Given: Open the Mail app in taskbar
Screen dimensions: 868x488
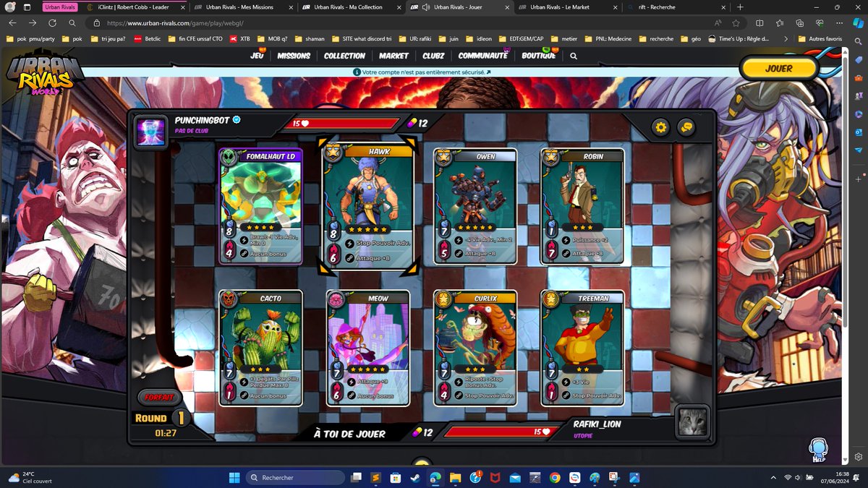Looking at the screenshot, I should pyautogui.click(x=514, y=477).
